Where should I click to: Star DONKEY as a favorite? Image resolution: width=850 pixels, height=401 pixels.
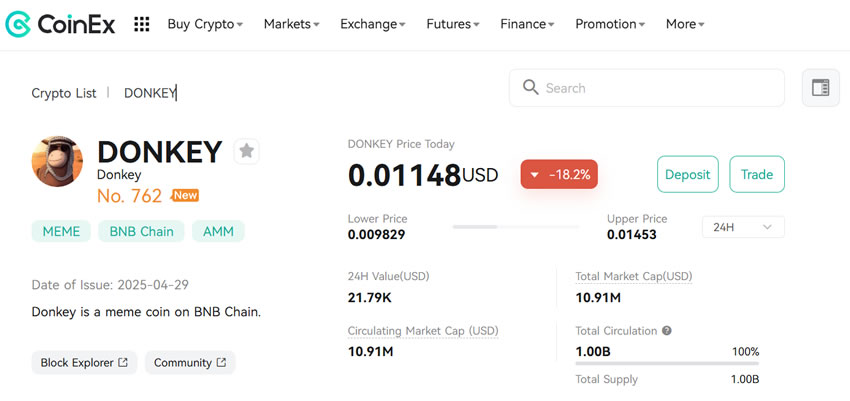point(247,151)
